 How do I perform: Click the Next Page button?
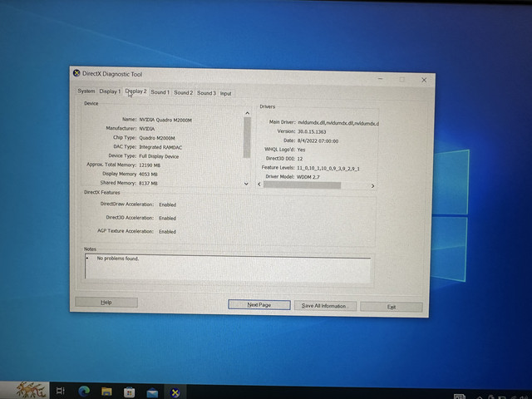click(x=259, y=305)
